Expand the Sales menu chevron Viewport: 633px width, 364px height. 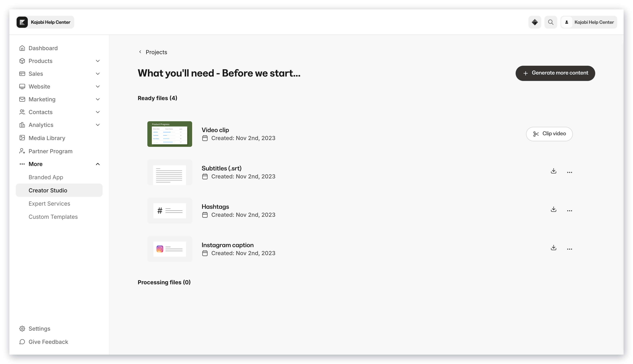pos(98,74)
